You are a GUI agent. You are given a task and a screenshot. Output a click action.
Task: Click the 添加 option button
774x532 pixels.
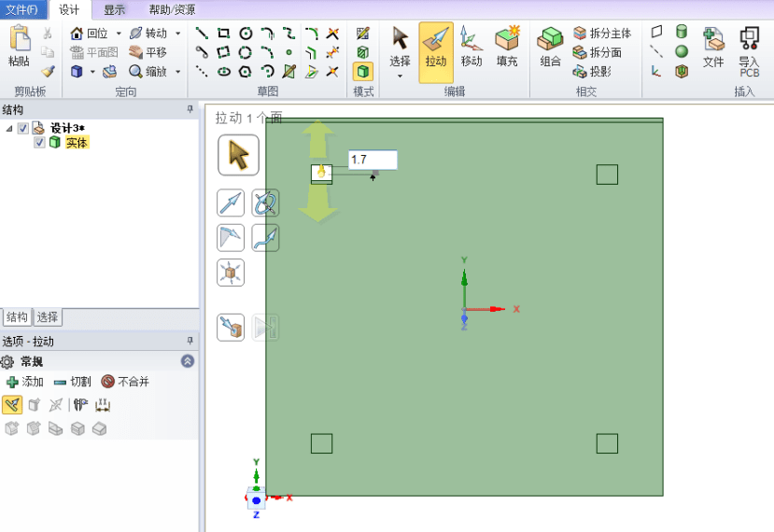(24, 382)
